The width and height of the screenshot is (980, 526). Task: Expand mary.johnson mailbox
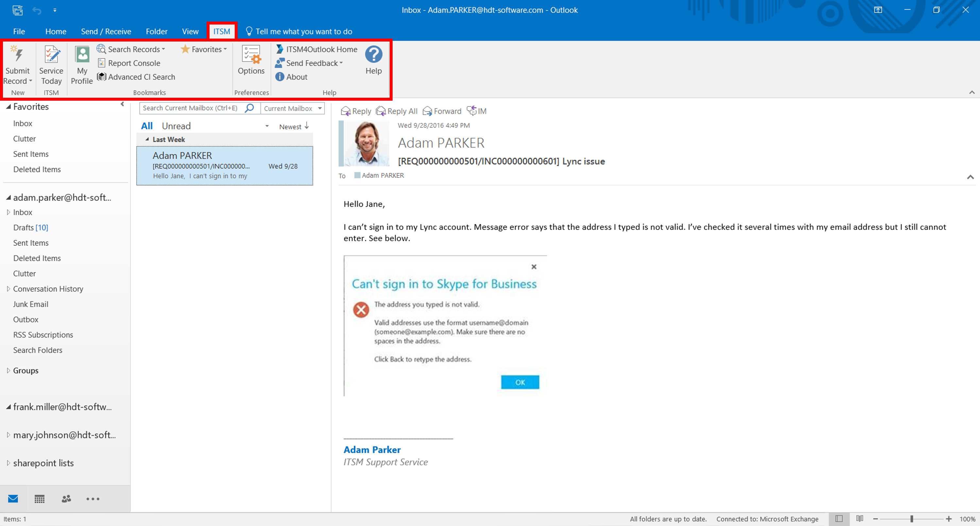point(8,435)
